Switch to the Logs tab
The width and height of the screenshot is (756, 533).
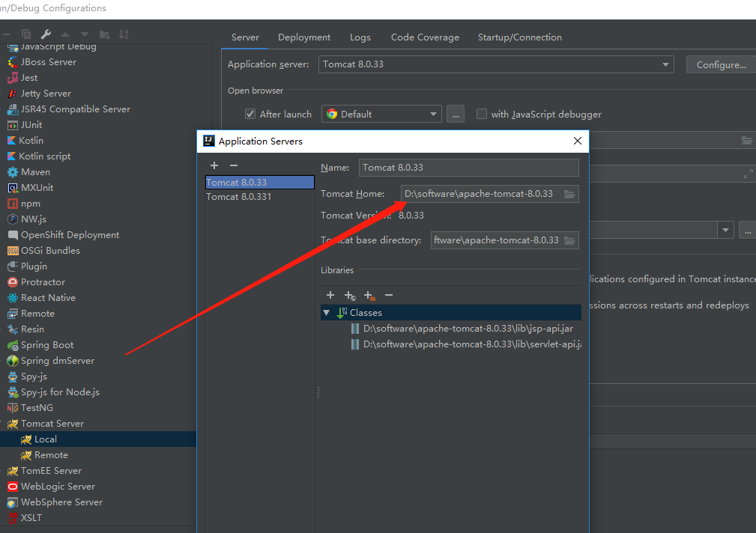(x=360, y=37)
